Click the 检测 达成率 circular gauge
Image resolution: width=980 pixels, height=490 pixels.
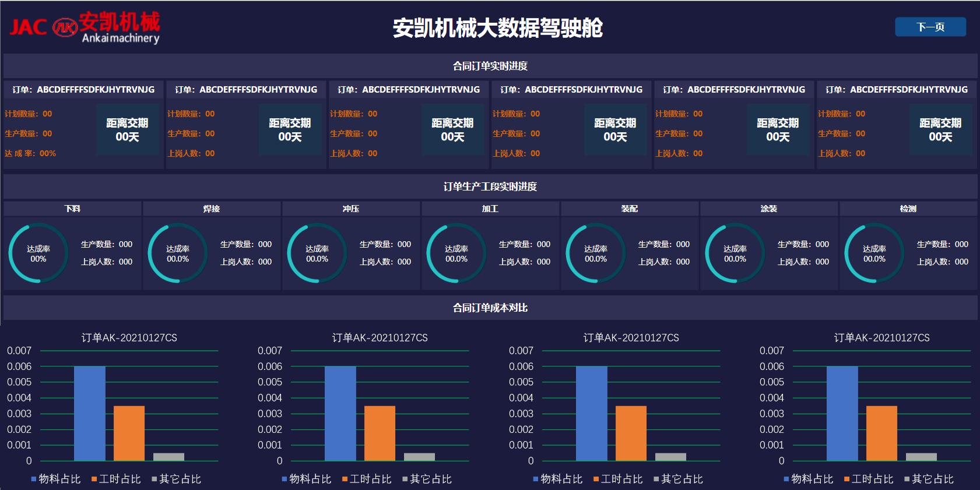874,253
